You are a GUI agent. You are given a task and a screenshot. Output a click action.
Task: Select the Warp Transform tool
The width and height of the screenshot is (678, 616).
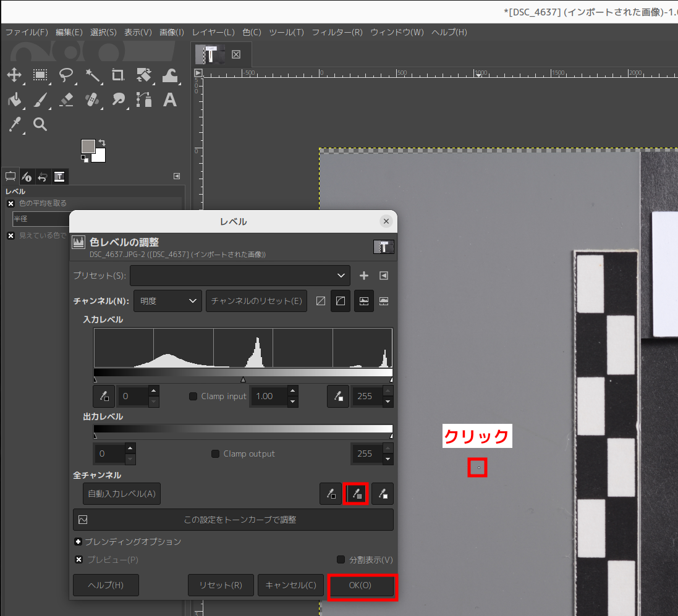(x=170, y=75)
